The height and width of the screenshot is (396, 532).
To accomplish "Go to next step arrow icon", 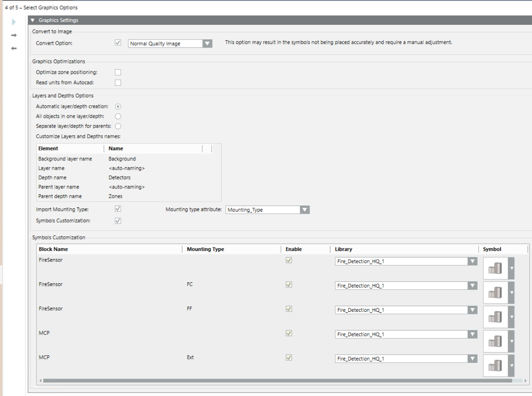I will coord(14,35).
